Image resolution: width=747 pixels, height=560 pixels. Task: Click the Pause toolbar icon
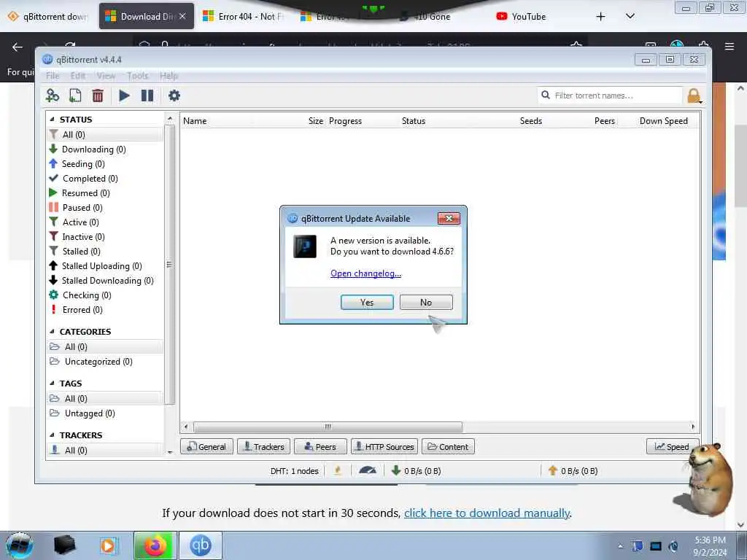(x=147, y=96)
